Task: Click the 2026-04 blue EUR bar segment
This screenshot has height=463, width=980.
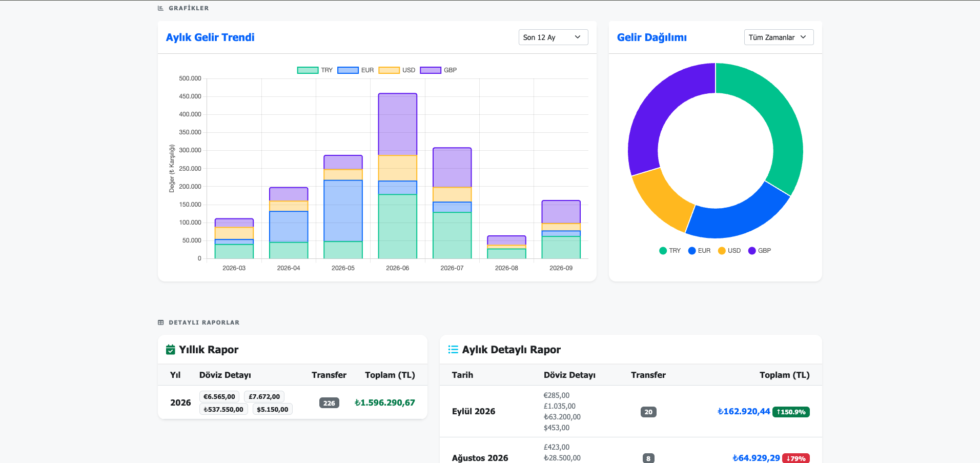Action: pos(289,227)
